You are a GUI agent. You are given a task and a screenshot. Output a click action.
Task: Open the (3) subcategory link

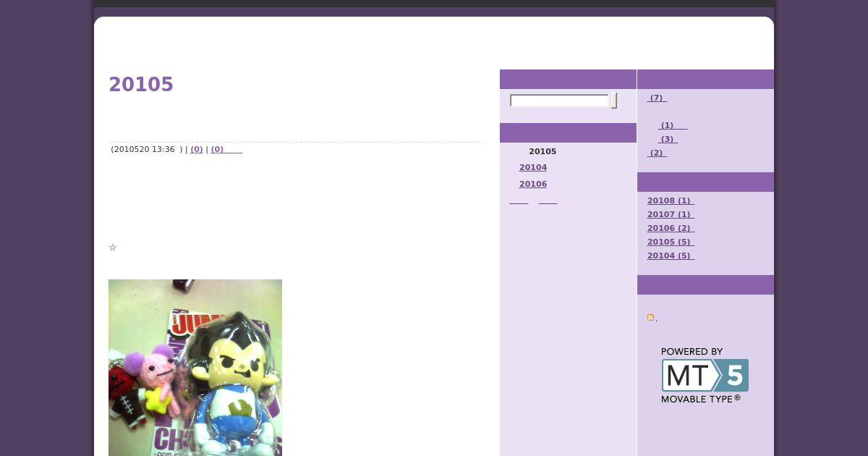point(668,139)
